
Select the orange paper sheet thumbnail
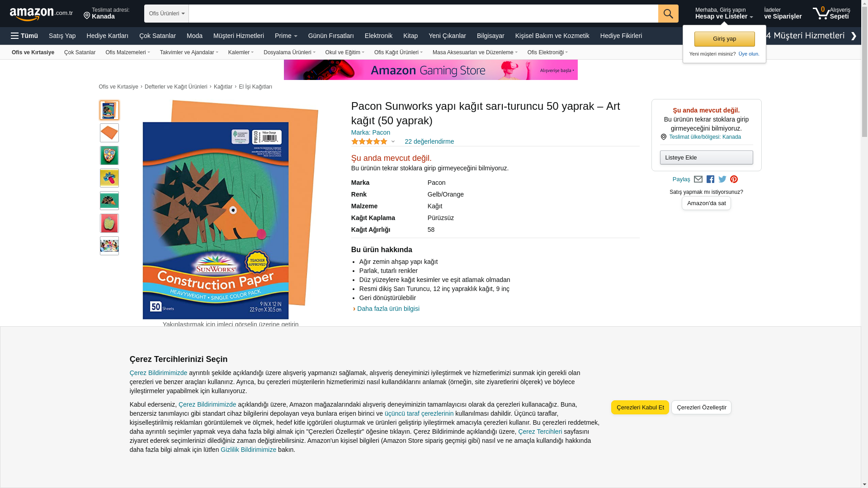click(109, 133)
